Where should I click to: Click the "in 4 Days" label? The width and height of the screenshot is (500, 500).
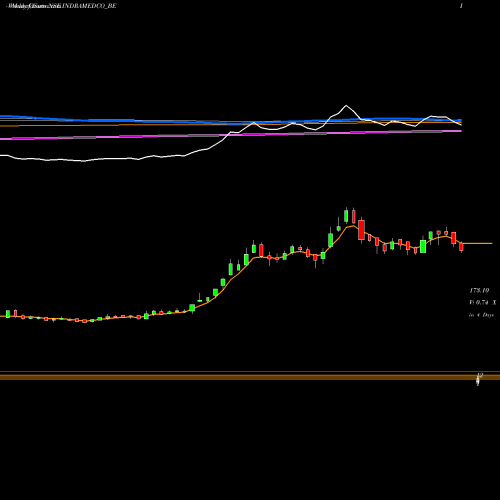(x=481, y=315)
